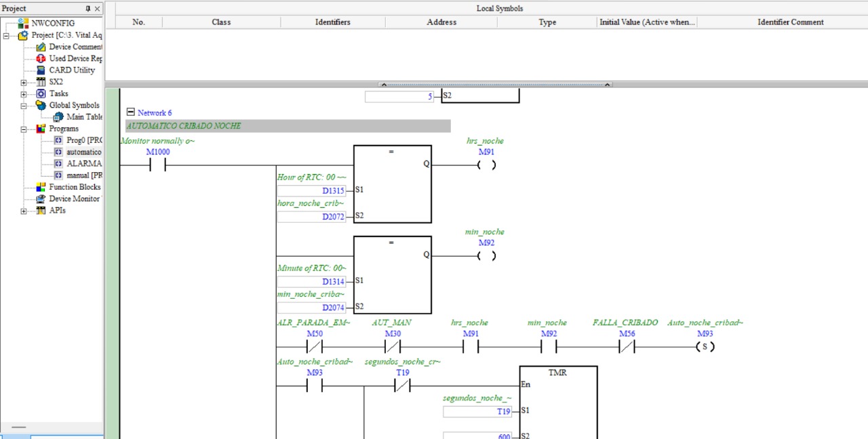Click the ALARMA program icon
This screenshot has width=868, height=439.
pyautogui.click(x=58, y=163)
